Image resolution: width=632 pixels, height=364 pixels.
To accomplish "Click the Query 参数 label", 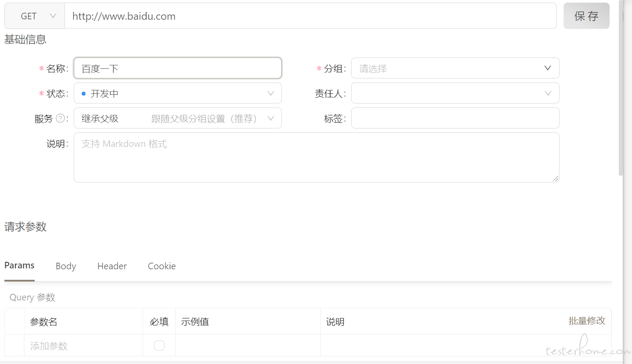I will coord(32,297).
